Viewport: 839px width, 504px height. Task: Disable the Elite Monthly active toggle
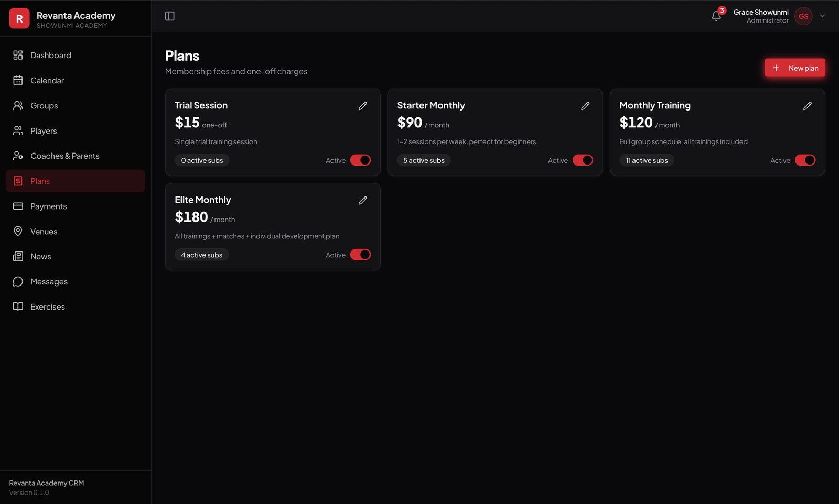click(x=361, y=255)
